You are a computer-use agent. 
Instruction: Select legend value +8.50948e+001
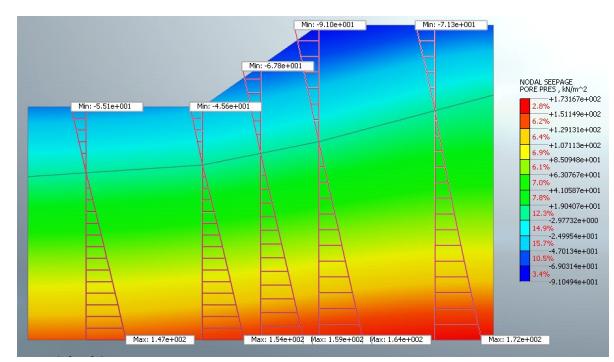(x=574, y=160)
